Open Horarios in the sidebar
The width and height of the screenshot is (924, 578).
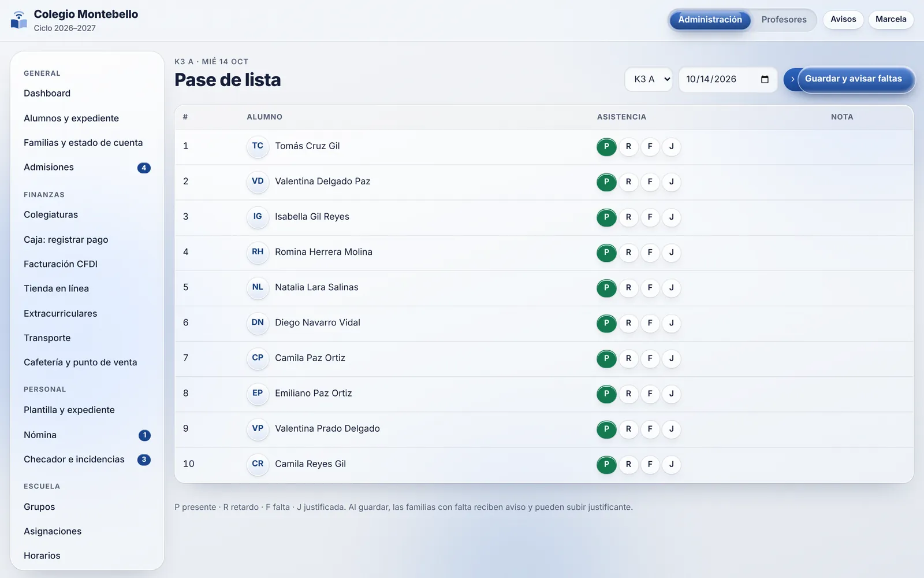[x=87, y=556]
